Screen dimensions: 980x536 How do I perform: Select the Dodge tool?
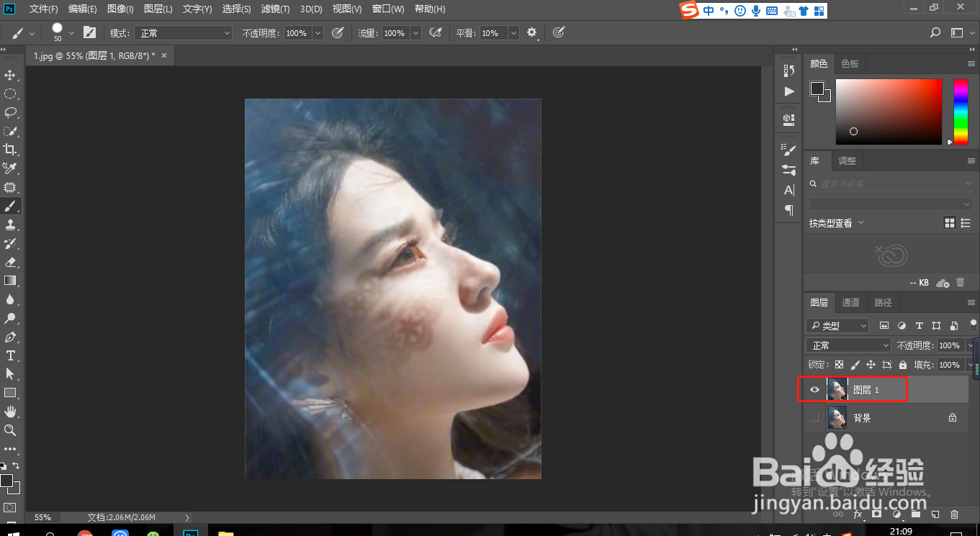pyautogui.click(x=11, y=318)
